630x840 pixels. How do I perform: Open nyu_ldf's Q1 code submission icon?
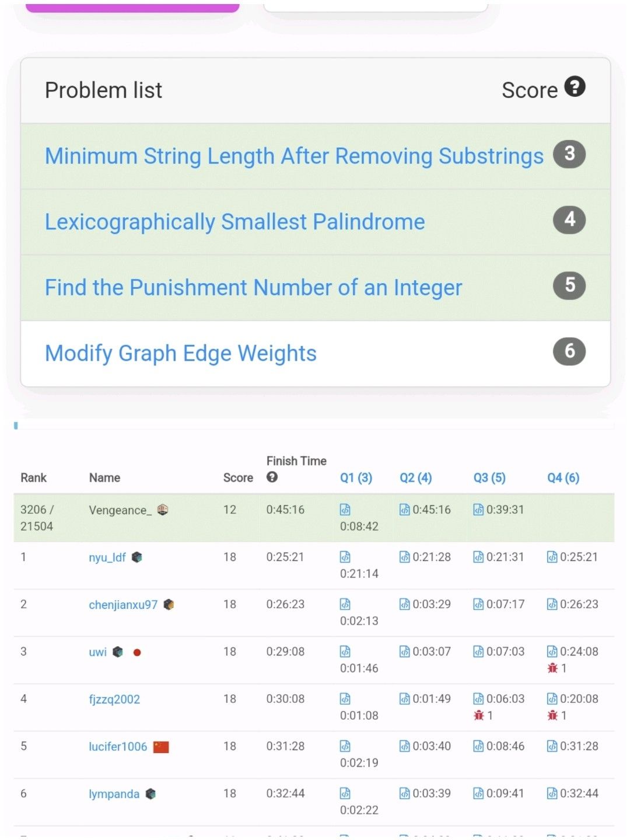(x=345, y=557)
